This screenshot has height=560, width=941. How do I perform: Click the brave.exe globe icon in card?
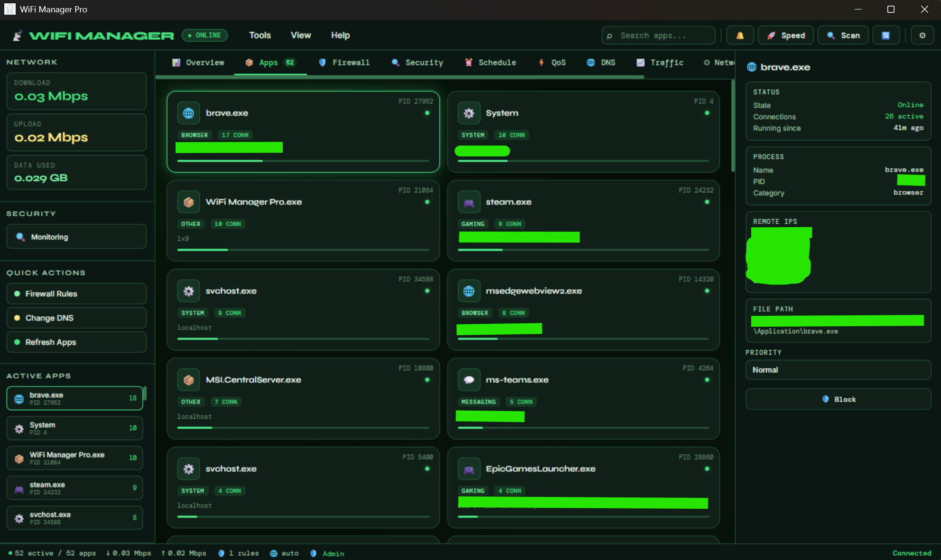click(188, 113)
